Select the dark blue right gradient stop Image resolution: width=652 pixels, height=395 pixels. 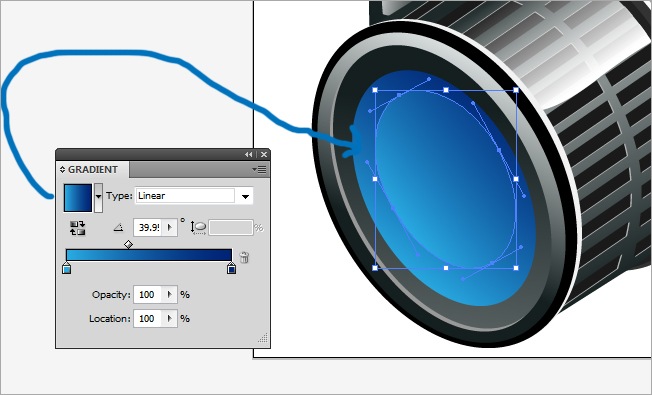point(232,268)
